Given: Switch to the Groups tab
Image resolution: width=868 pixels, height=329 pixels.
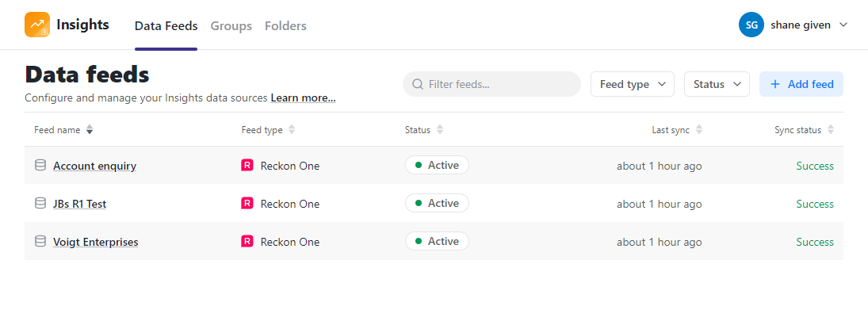Looking at the screenshot, I should pyautogui.click(x=231, y=25).
